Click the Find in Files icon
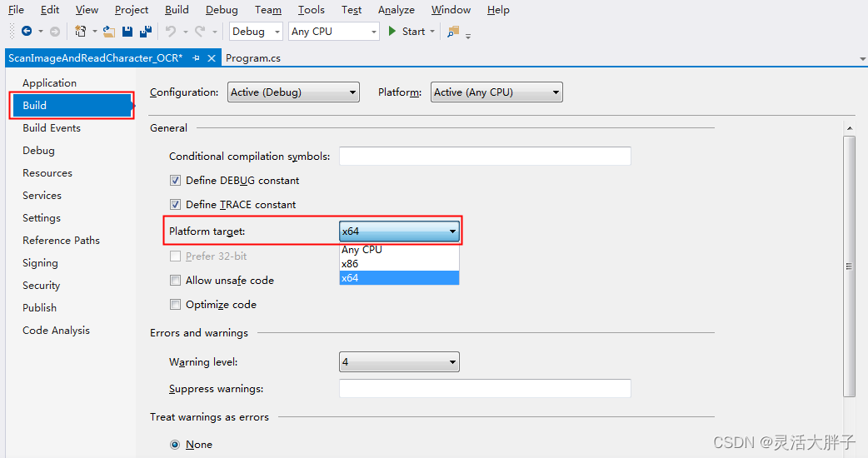Screen dimensions: 868x458 coord(453,32)
